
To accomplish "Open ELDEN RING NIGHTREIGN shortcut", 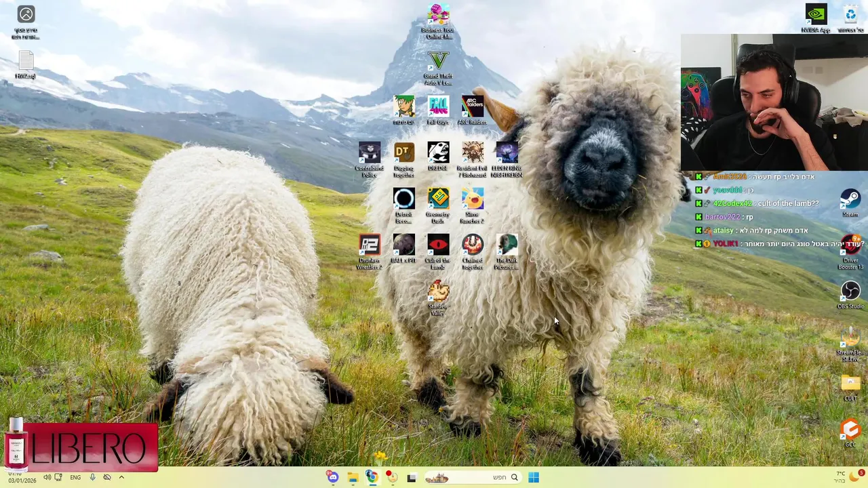I will coord(507,160).
